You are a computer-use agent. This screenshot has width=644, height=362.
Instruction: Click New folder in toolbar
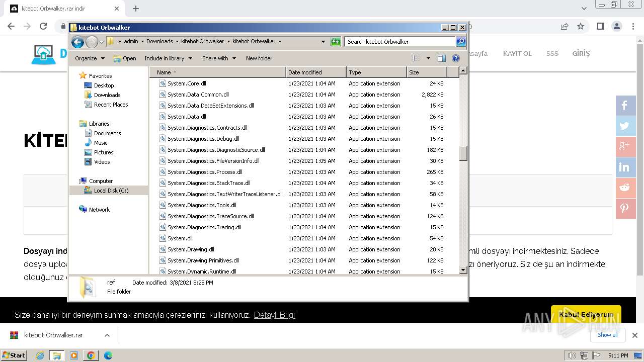[259, 58]
